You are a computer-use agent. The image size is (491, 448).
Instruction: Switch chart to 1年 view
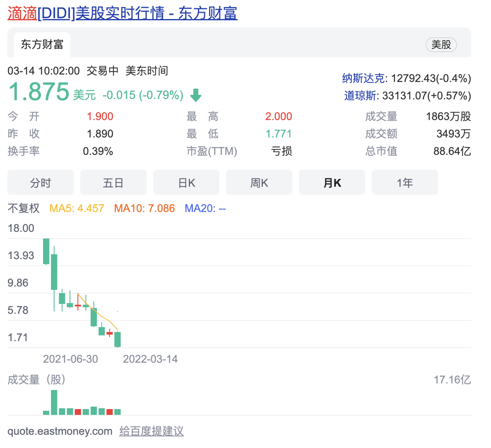[x=405, y=183]
